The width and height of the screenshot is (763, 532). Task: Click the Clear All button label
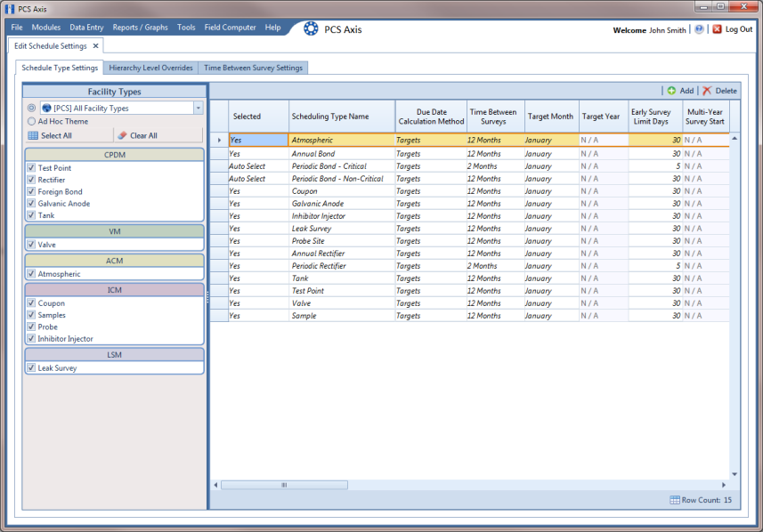[x=143, y=136]
